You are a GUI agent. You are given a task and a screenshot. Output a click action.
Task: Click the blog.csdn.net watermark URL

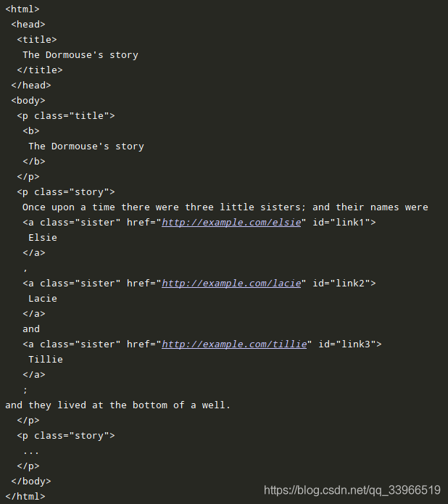tap(352, 490)
